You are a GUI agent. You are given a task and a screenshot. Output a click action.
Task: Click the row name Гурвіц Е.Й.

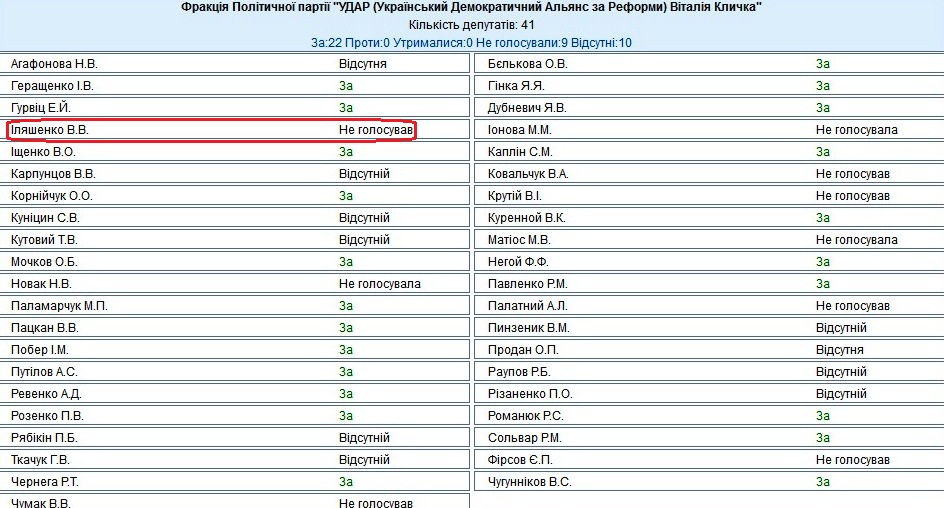coord(41,108)
